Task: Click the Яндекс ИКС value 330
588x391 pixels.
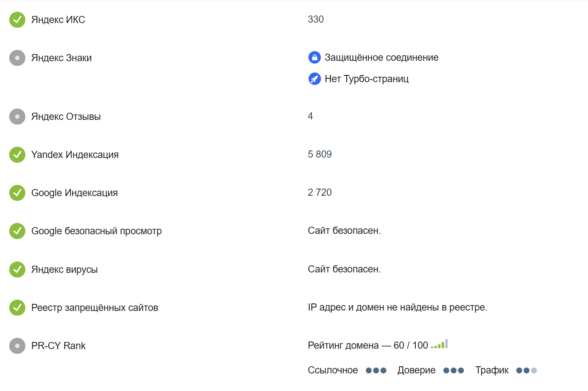Action: click(316, 19)
